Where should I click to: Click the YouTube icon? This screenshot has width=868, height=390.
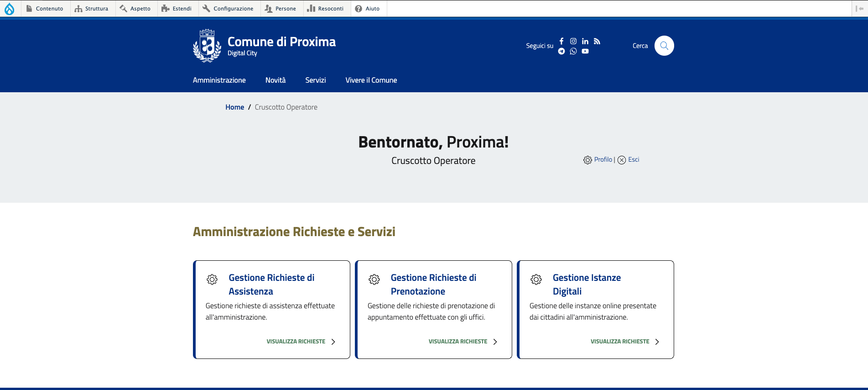(x=585, y=51)
